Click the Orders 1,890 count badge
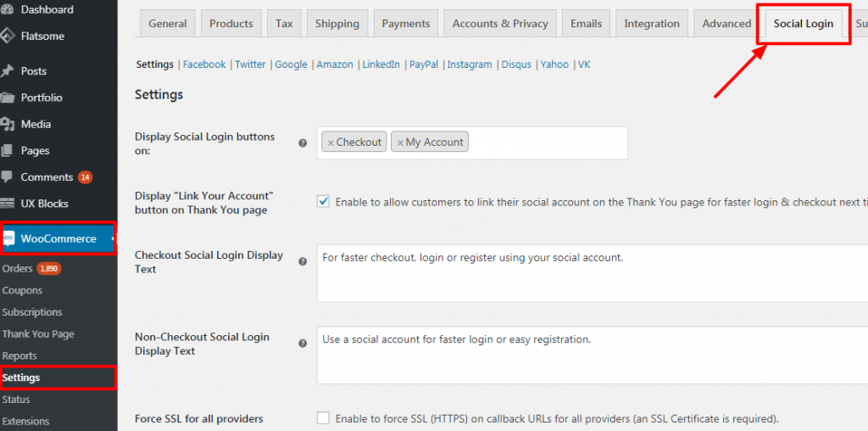The height and width of the screenshot is (431, 868). click(48, 269)
